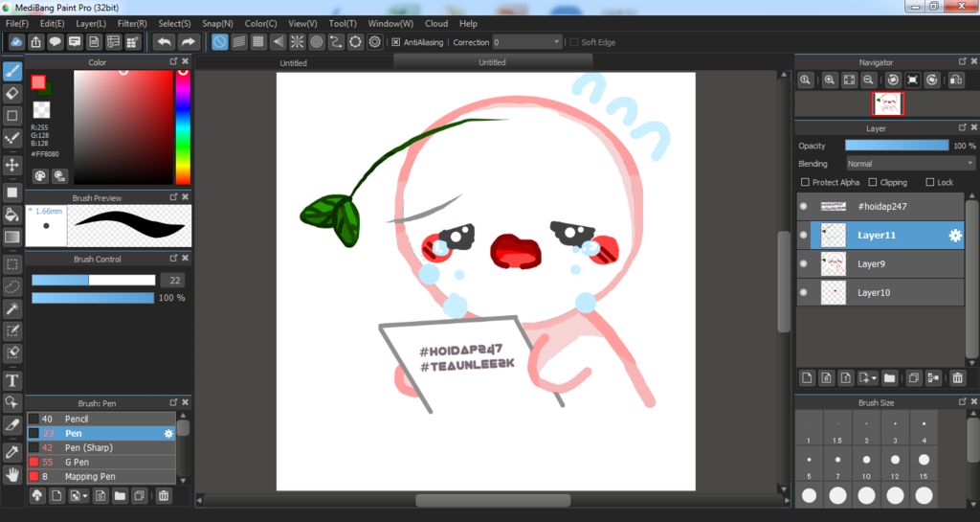Screen dimensions: 980x522
Task: Turn snap off with the blue circle icon
Action: pos(219,42)
